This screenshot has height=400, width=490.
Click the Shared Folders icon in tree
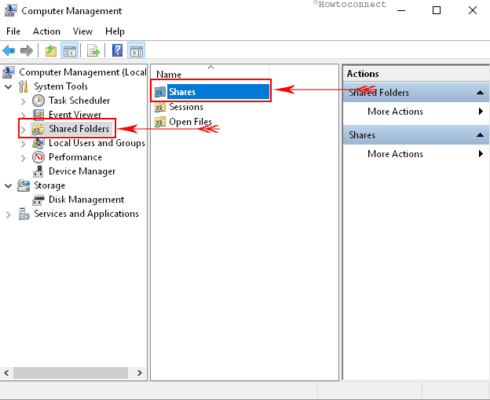coord(38,129)
